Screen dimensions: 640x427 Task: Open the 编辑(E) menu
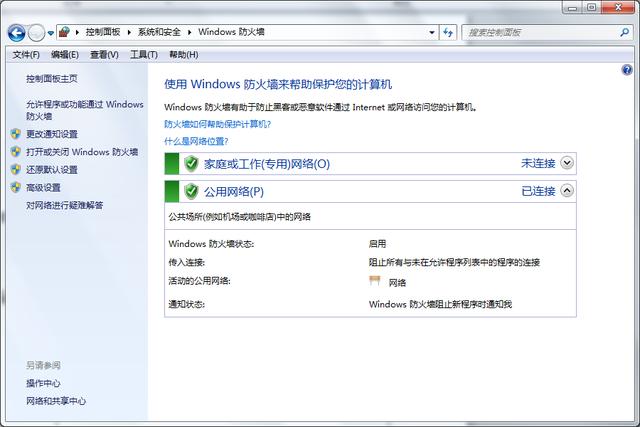pyautogui.click(x=65, y=55)
